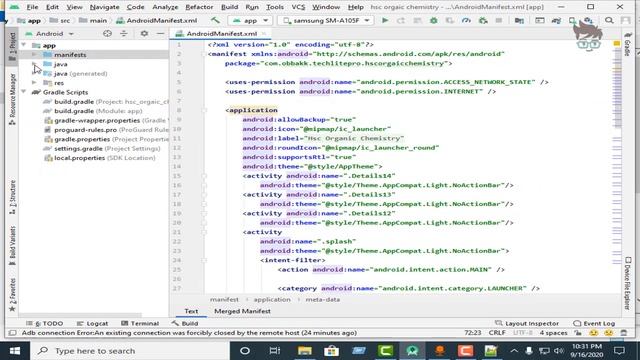
Task: Click the Debug app bug icon
Action: pos(433,20)
